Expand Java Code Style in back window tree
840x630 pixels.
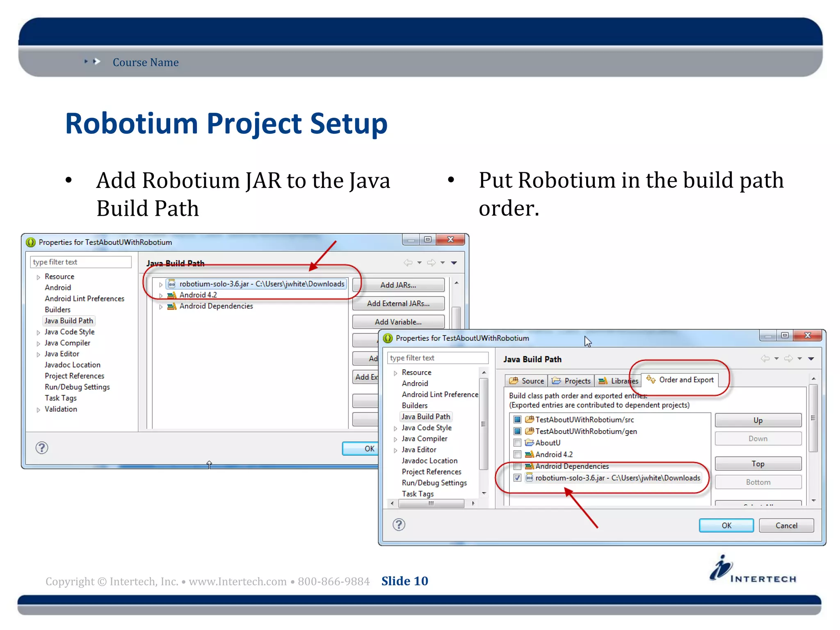38,333
